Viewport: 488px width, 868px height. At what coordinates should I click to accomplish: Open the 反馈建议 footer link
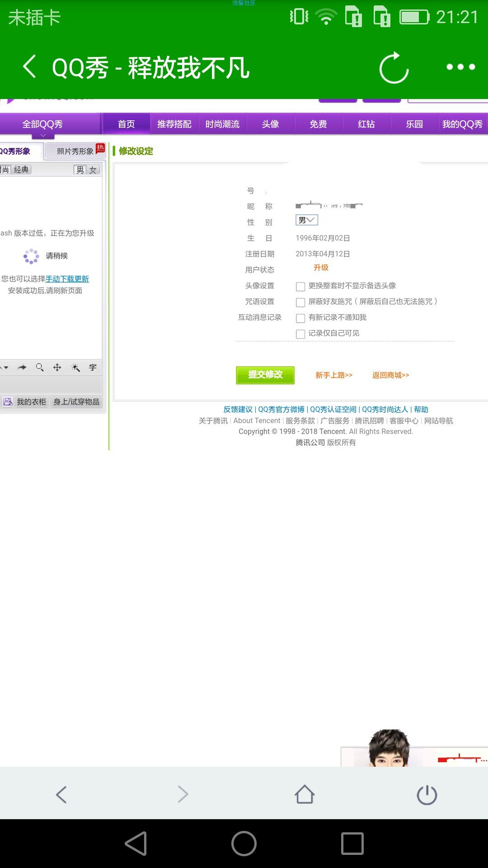coord(238,409)
